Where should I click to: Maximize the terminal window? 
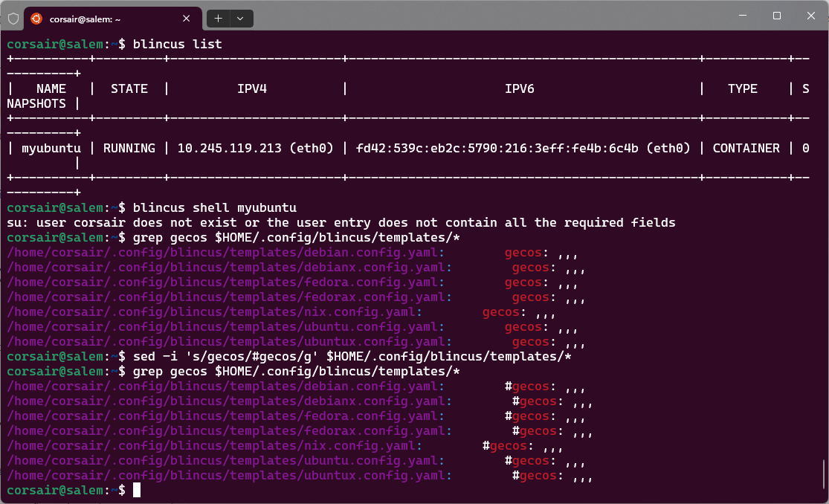coord(776,16)
